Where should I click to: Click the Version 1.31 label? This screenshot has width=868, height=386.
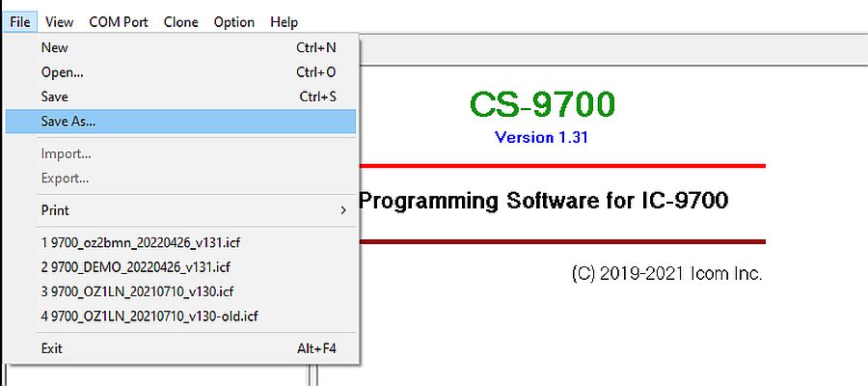pos(541,137)
